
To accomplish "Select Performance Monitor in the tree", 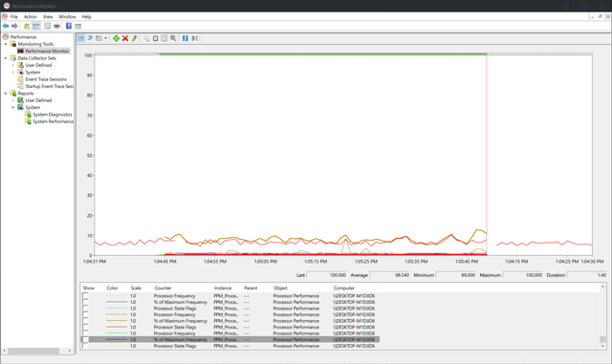I will coord(47,51).
